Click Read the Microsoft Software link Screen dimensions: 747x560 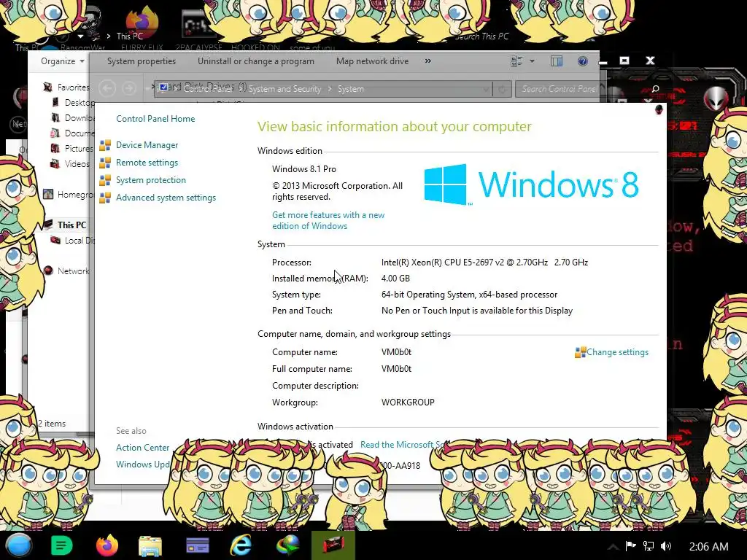403,444
